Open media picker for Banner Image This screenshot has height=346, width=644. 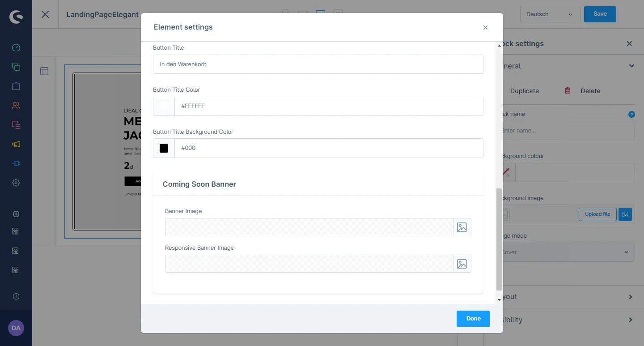pos(462,227)
